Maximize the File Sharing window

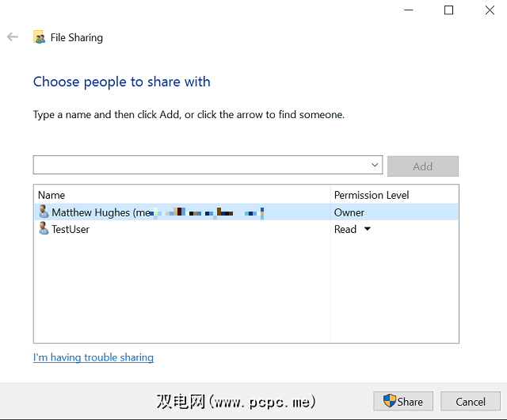448,10
